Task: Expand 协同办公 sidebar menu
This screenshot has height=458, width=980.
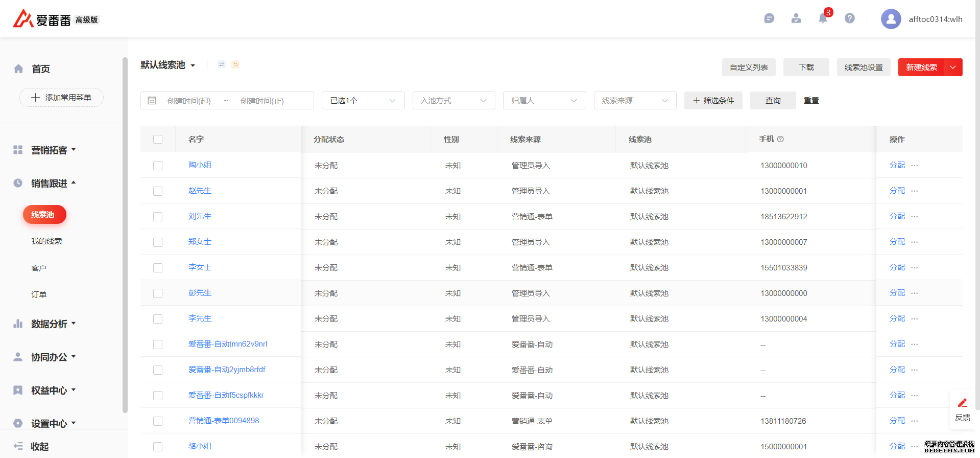Action: pyautogui.click(x=54, y=357)
